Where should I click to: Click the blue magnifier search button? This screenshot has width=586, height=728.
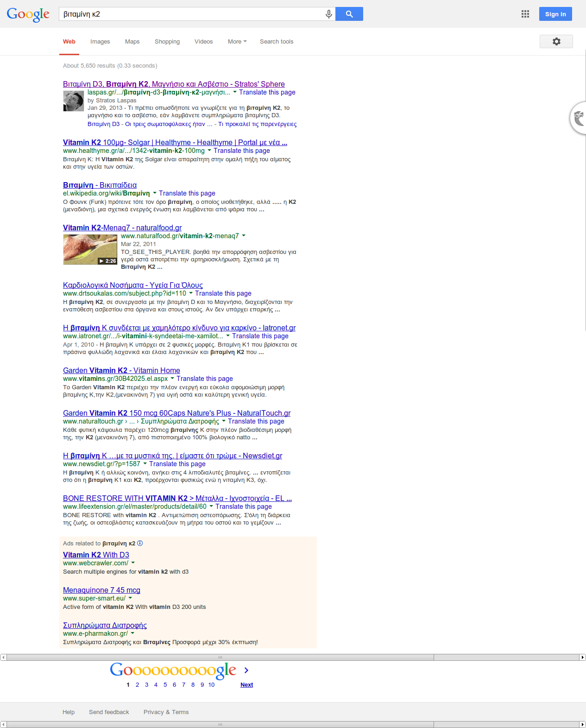(349, 14)
